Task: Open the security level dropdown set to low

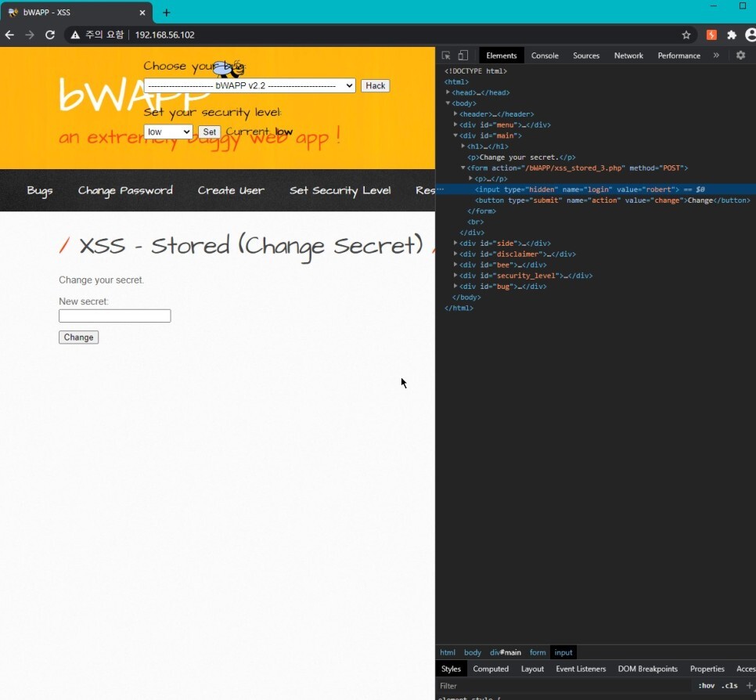Action: point(168,132)
